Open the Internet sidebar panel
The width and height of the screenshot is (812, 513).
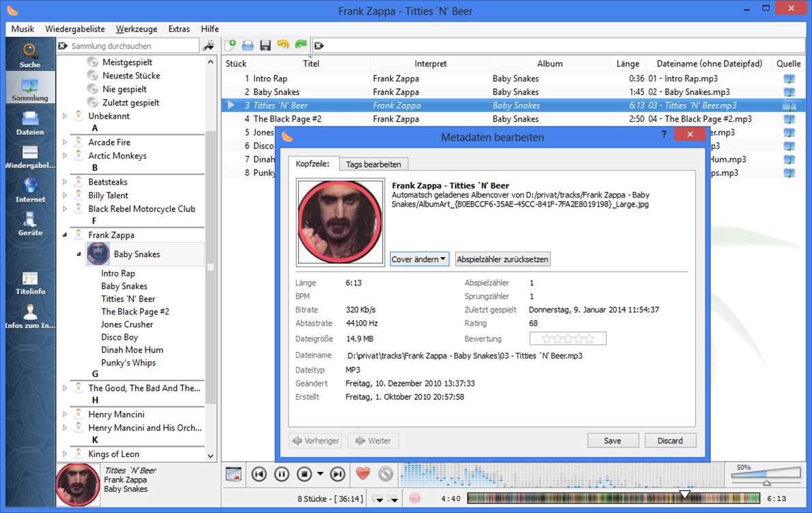point(29,189)
